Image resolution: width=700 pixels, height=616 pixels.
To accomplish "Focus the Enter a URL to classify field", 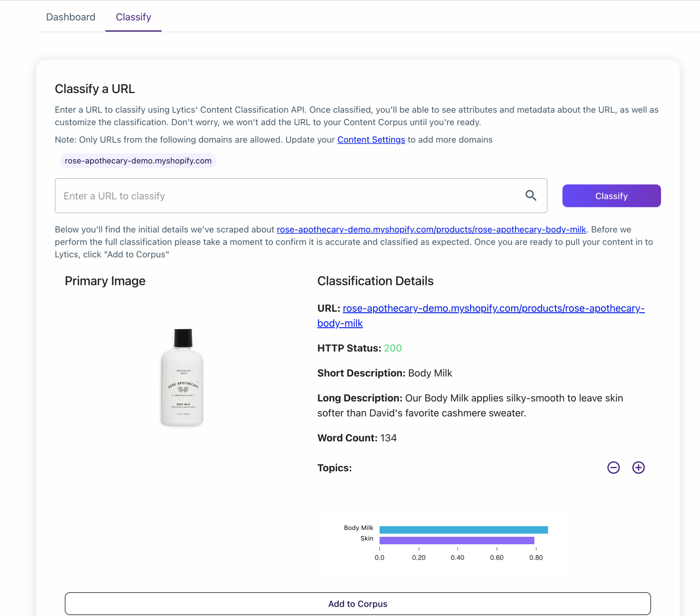I will click(x=301, y=196).
